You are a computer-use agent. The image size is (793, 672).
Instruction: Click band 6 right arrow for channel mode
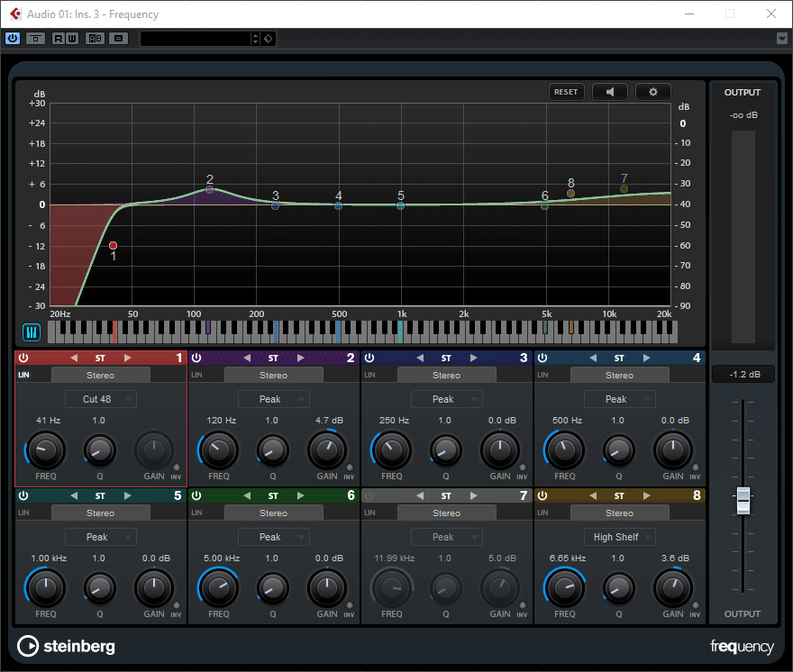(x=300, y=495)
